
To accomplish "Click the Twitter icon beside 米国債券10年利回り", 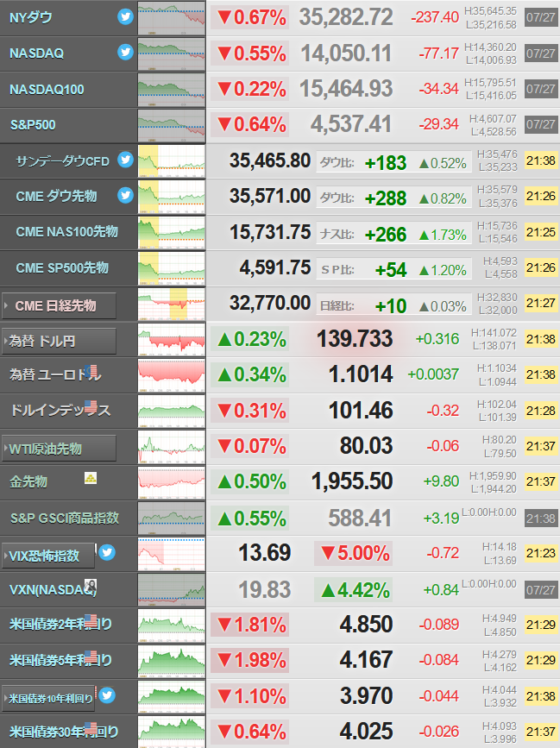I will click(x=107, y=695).
